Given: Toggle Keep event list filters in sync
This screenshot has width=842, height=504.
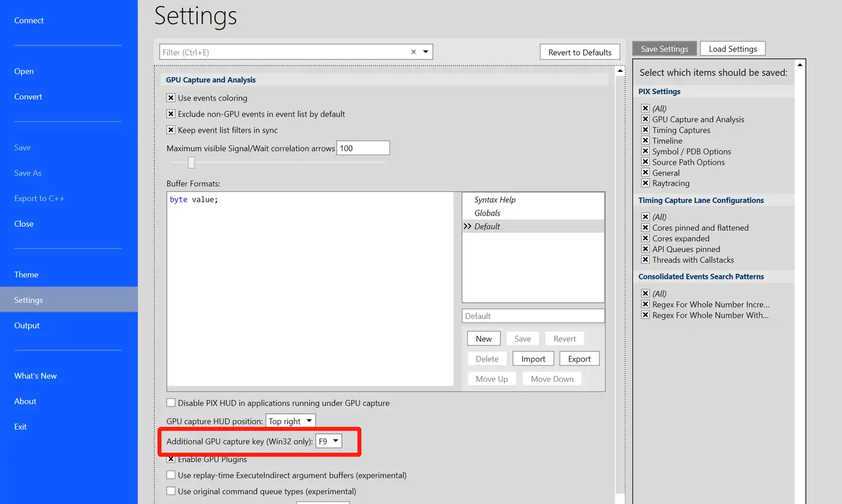Looking at the screenshot, I should tap(171, 130).
